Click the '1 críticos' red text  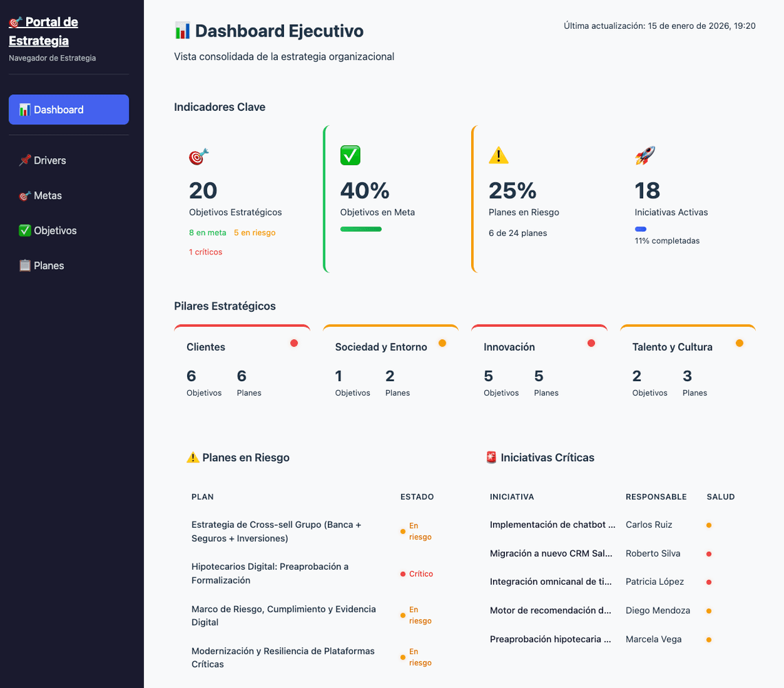tap(206, 252)
